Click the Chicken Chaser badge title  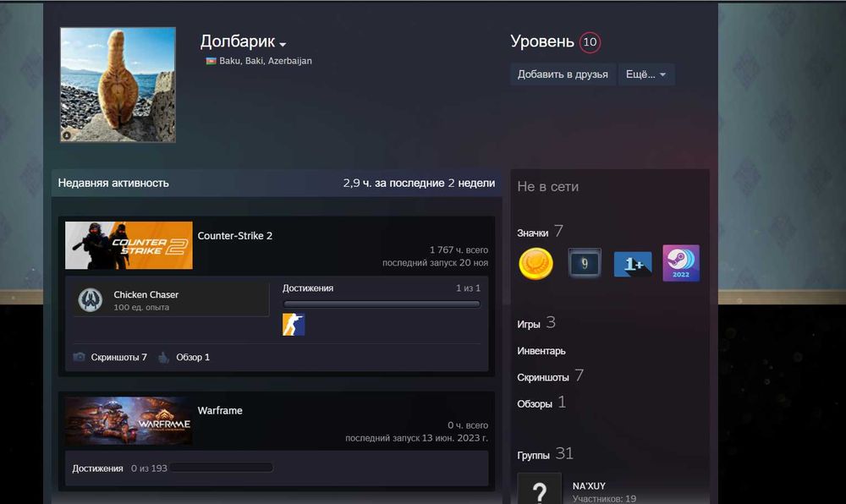point(146,295)
